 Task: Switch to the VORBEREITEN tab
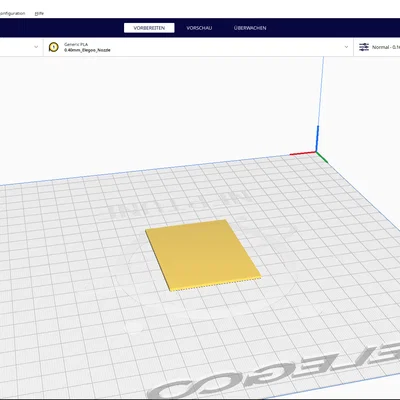(149, 28)
